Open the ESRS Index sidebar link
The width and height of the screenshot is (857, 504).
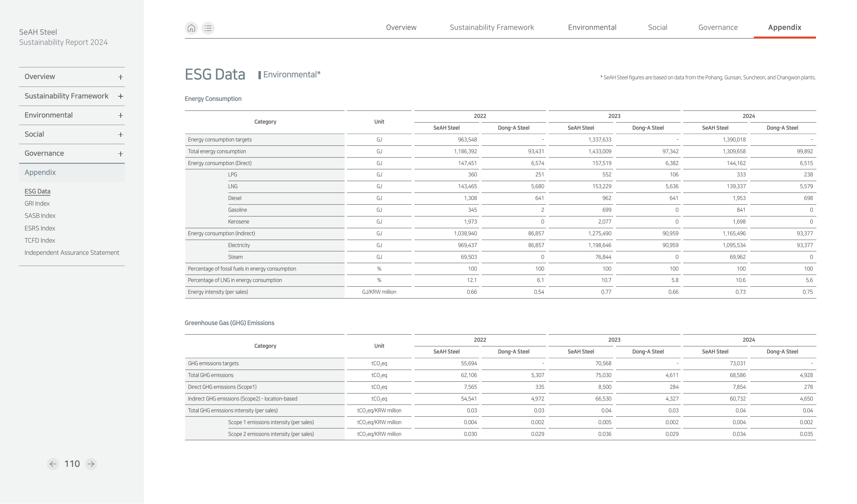tap(40, 228)
